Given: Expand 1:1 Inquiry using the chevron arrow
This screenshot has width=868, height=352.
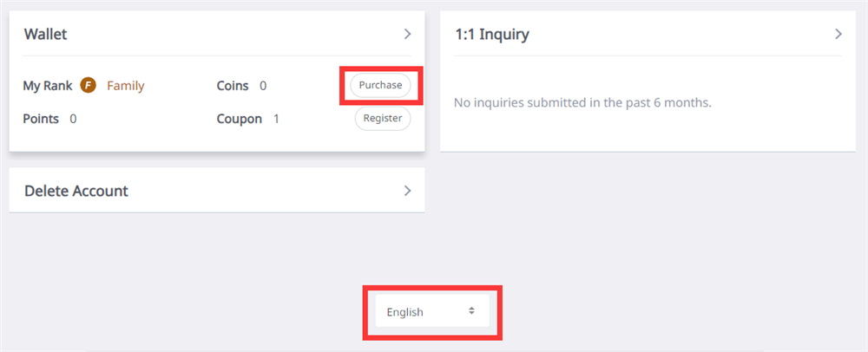Looking at the screenshot, I should point(838,35).
